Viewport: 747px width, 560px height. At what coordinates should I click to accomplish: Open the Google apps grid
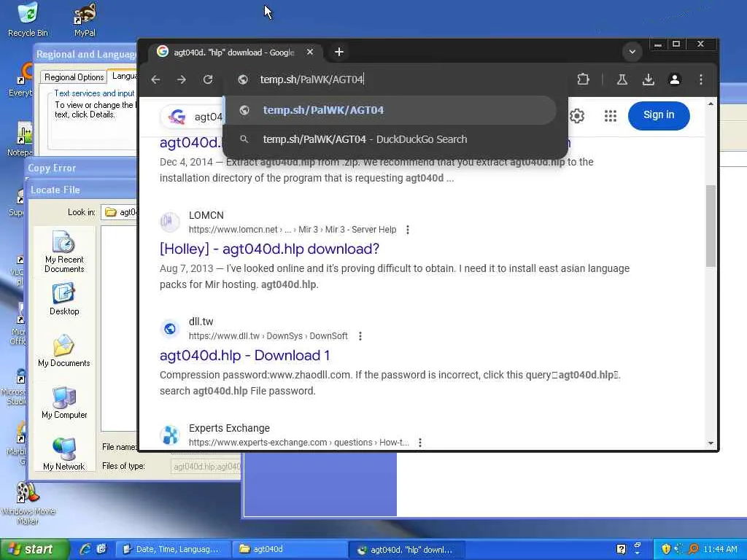[x=611, y=116]
